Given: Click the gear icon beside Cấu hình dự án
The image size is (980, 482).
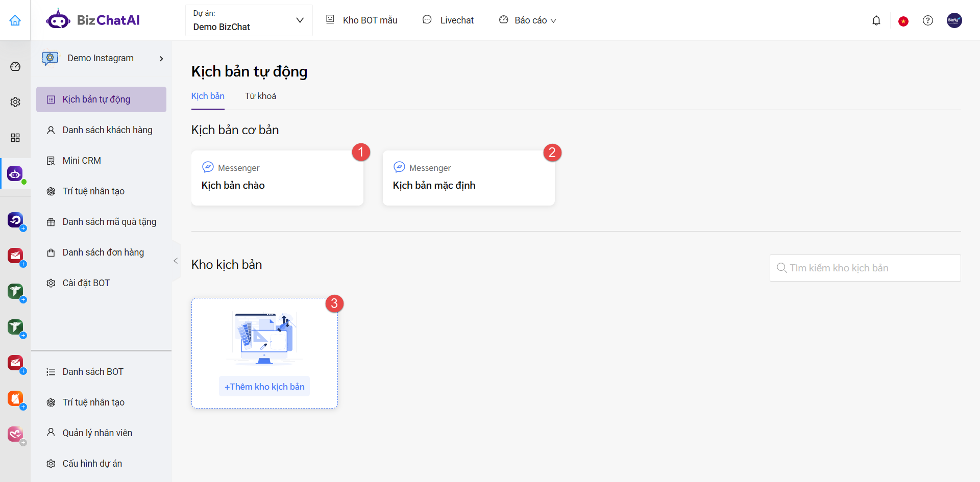Looking at the screenshot, I should coord(51,464).
